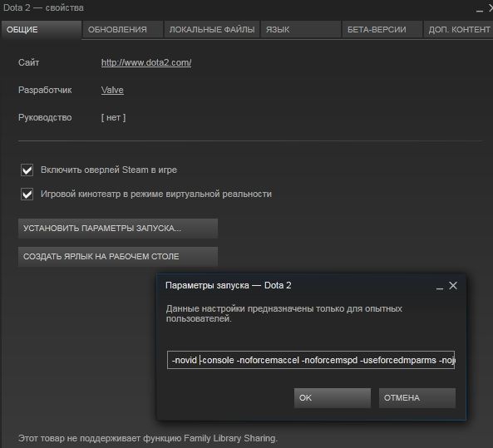This screenshot has height=448, width=493.
Task: Toggle the Steam overlay in-game checkbox
Action: coord(27,170)
